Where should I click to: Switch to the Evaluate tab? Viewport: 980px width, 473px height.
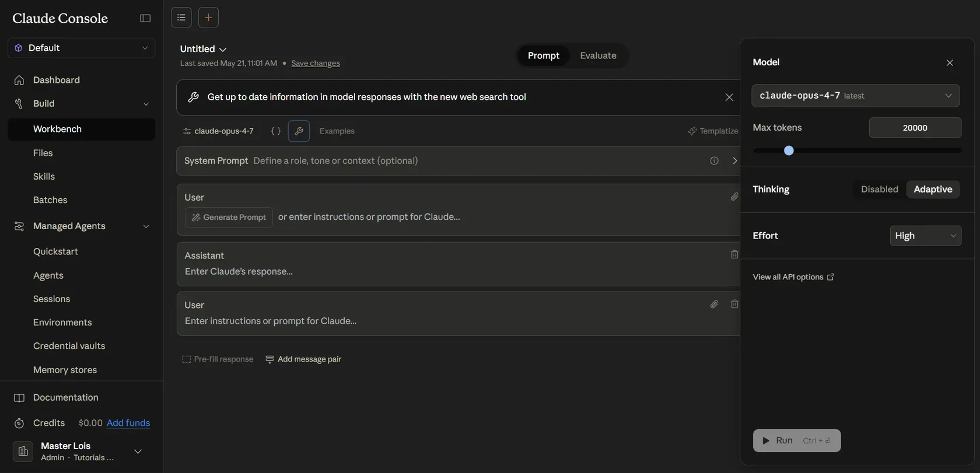pos(598,55)
